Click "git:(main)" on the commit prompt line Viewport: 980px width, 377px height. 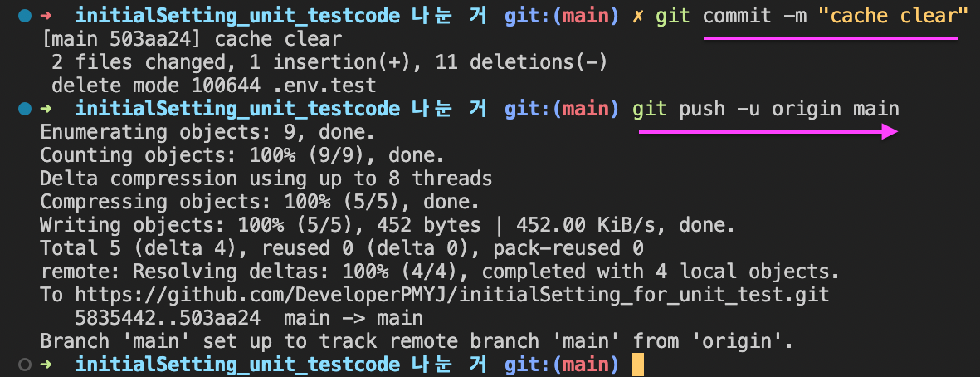(562, 17)
